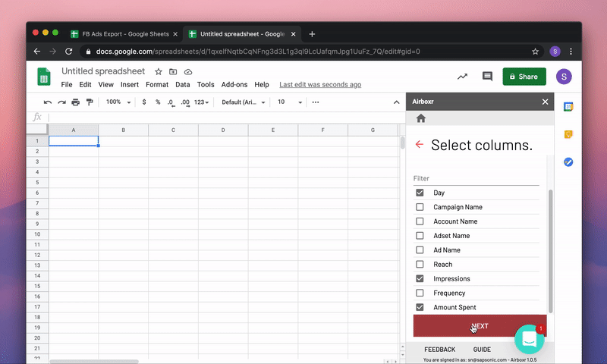Check the Frequency checkbox

[420, 293]
